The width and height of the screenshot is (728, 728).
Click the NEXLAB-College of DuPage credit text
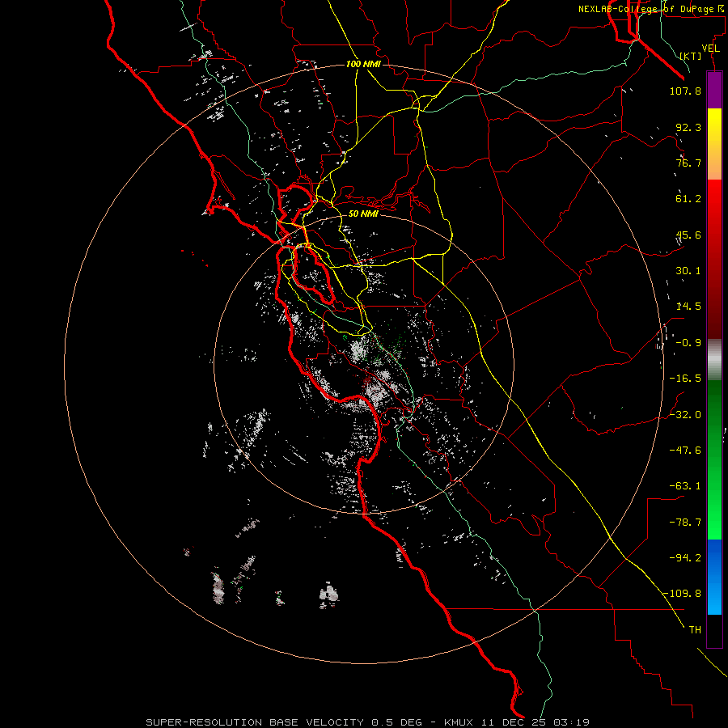pos(651,9)
